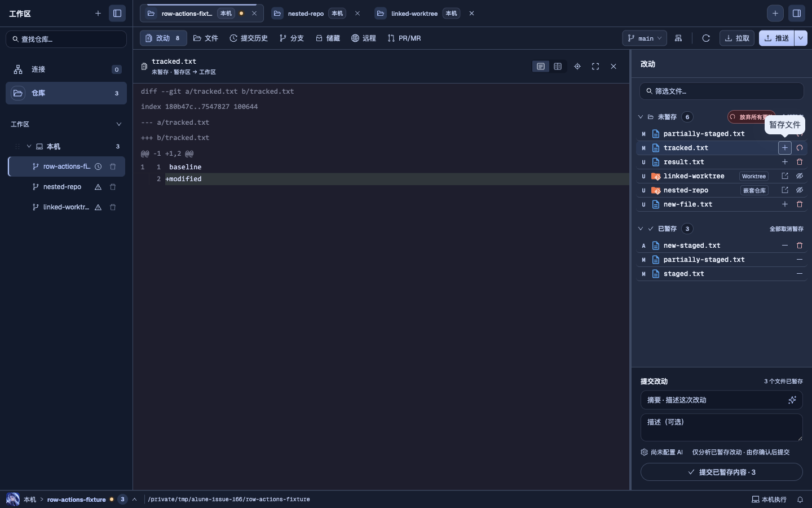This screenshot has width=812, height=508.
Task: Expand the diff view to fullscreen
Action: coord(595,67)
